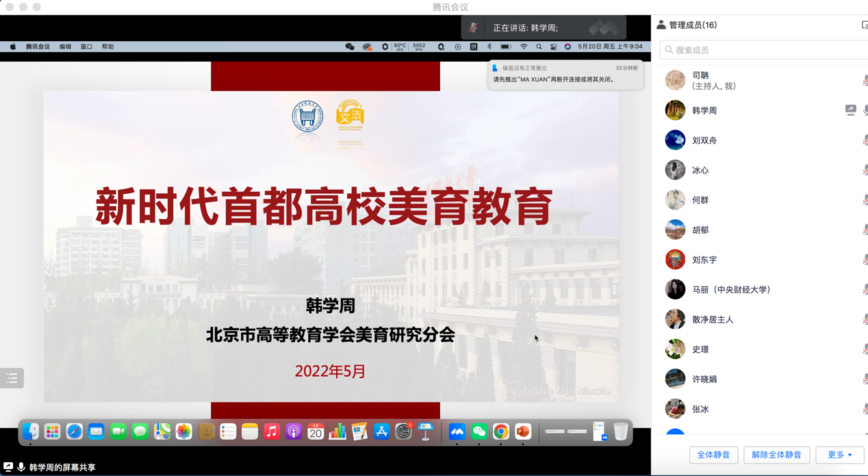Viewport: 868px width, 476px height.
Task: Open the 窗口 menu
Action: click(x=86, y=47)
